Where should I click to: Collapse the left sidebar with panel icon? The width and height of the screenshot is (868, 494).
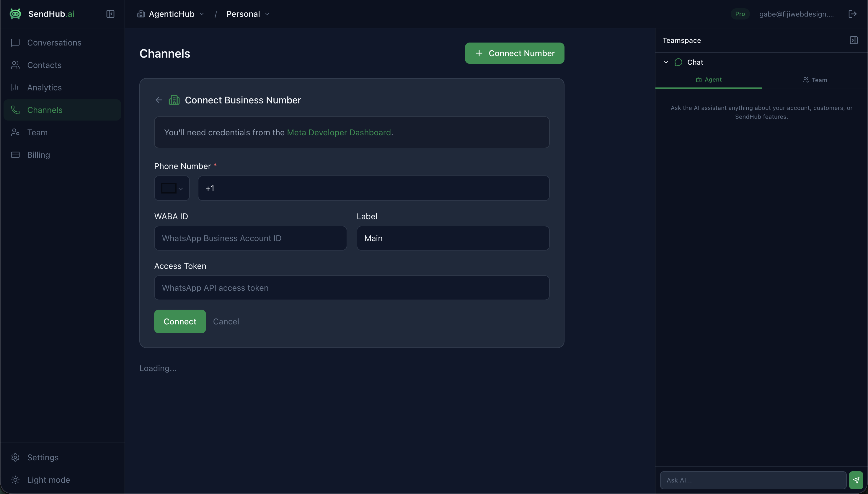(x=110, y=14)
